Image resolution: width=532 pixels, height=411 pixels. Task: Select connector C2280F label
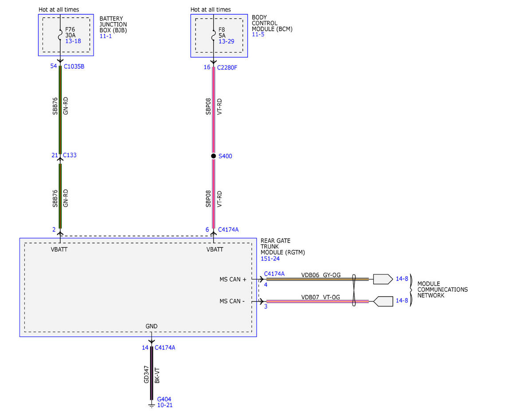(228, 68)
